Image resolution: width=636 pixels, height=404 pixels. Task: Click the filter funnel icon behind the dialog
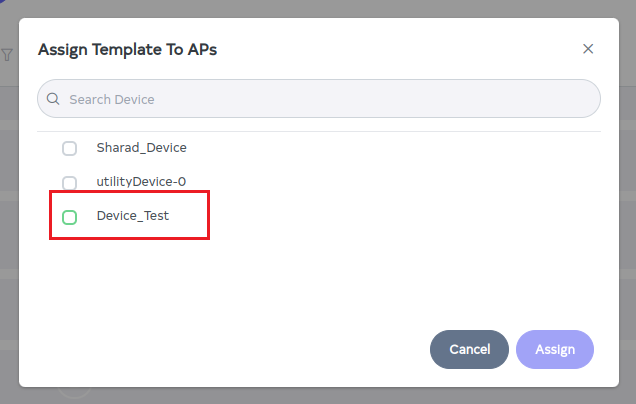click(x=7, y=55)
